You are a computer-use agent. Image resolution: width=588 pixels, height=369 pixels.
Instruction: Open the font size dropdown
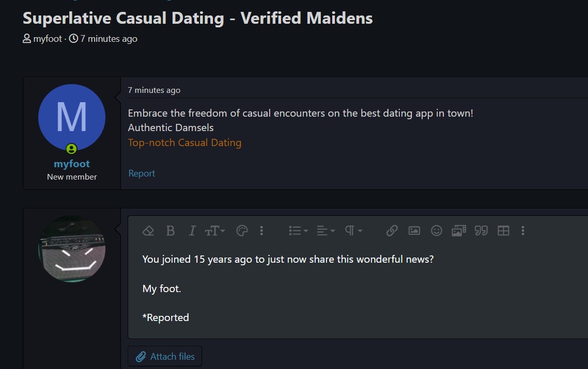[215, 231]
